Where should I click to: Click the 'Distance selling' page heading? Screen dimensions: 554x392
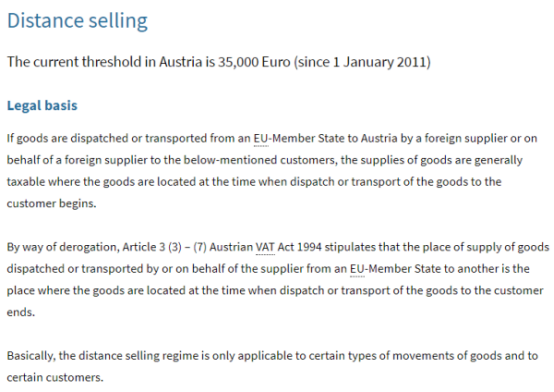point(77,21)
